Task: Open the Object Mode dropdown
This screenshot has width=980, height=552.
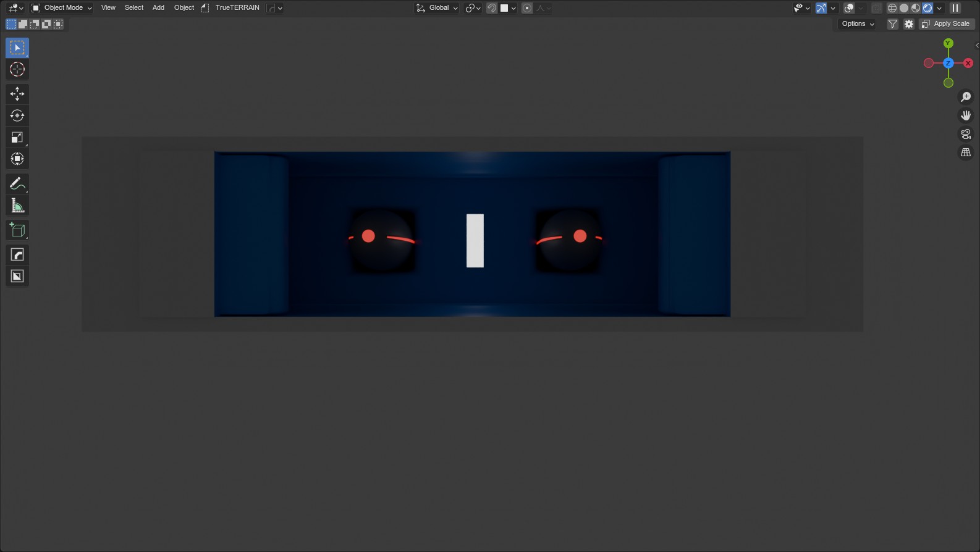Action: point(62,8)
